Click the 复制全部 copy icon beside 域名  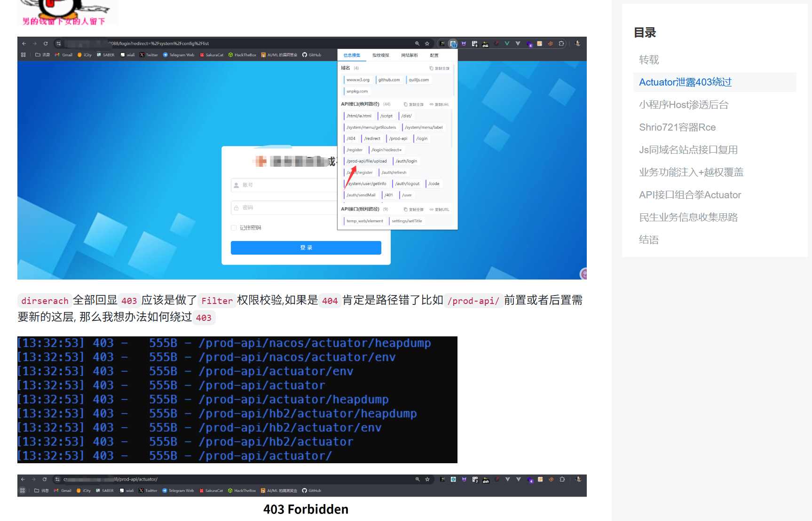tap(431, 69)
